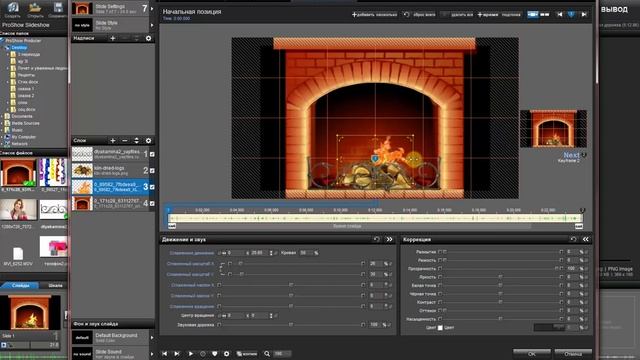Toggle visibility of layer 3 flame

coord(152,187)
